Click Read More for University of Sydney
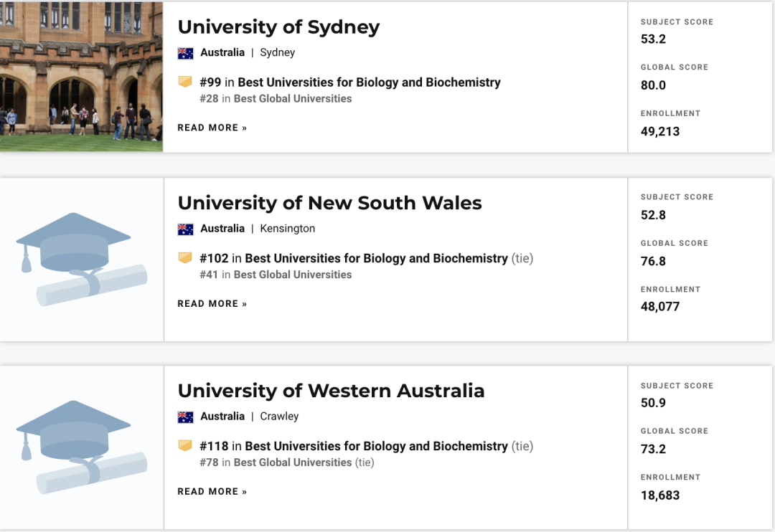The image size is (775, 532). pos(212,128)
